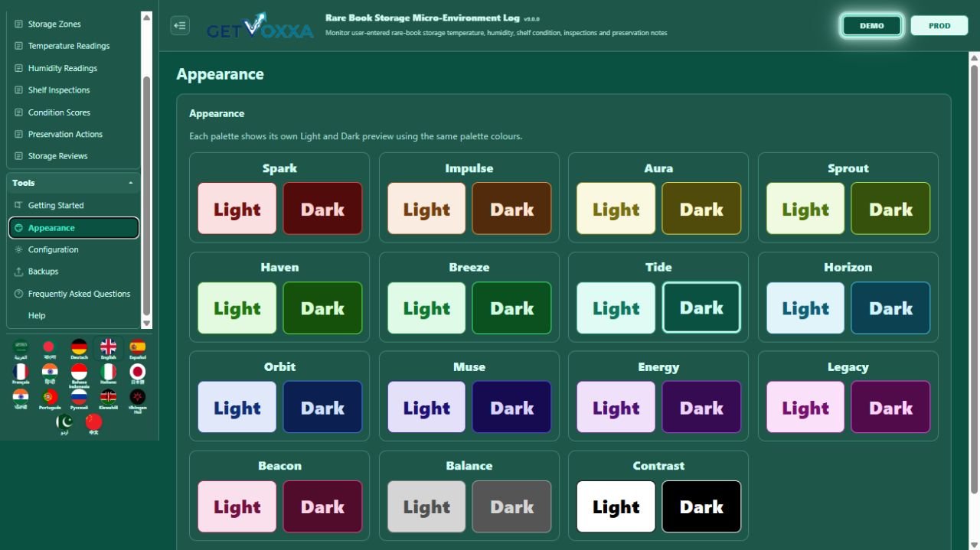980x550 pixels.
Task: Select the Tide Dark theme
Action: 701,308
